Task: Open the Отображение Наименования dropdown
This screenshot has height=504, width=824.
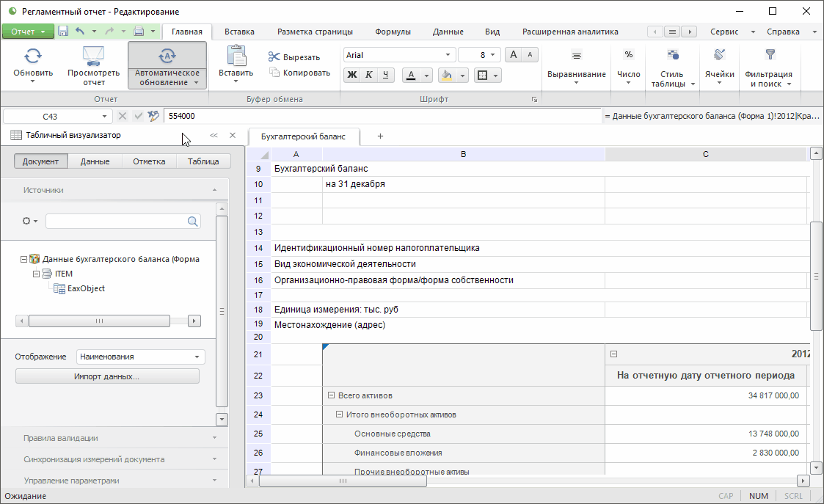Action: pyautogui.click(x=197, y=357)
